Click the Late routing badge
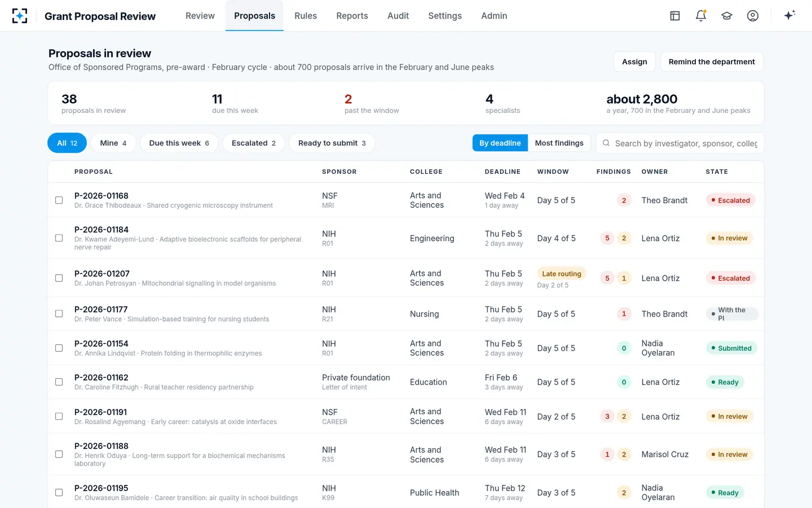The height and width of the screenshot is (508, 812). pos(562,274)
